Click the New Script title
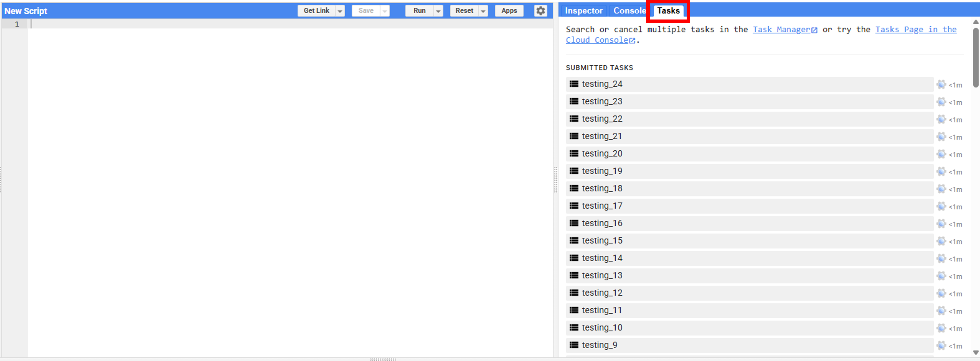The height and width of the screenshot is (361, 980). tap(26, 11)
